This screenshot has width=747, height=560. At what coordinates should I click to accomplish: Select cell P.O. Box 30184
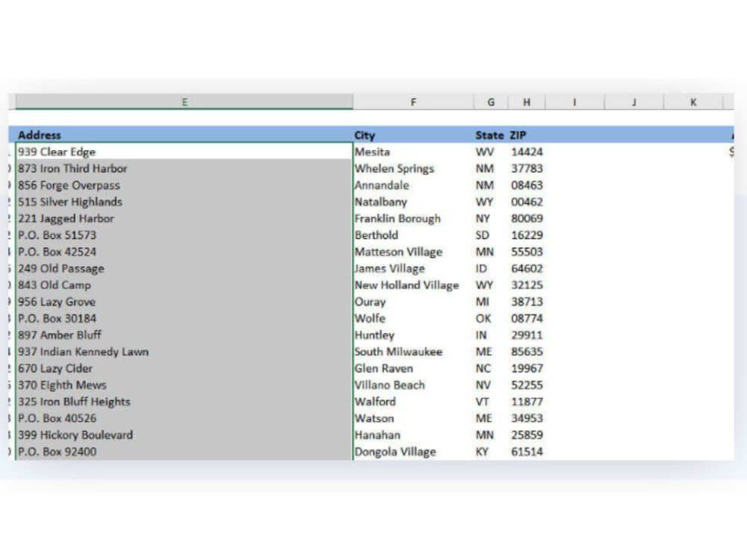[185, 318]
